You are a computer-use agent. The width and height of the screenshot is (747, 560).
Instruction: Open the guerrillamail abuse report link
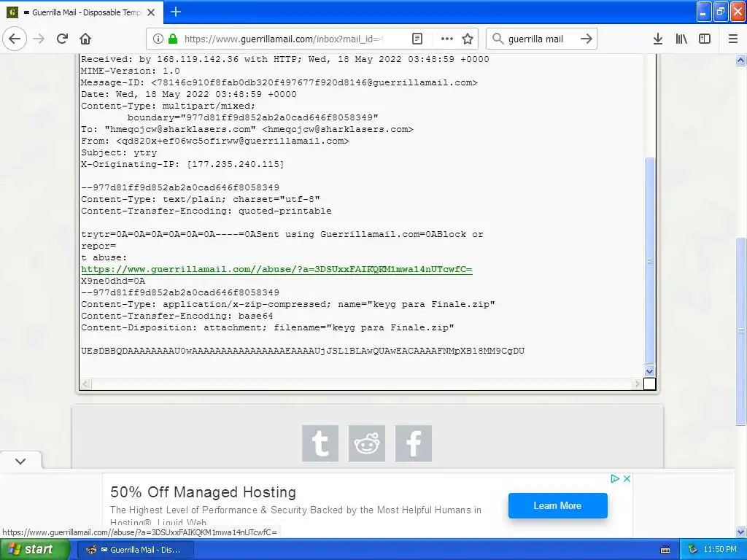point(276,269)
